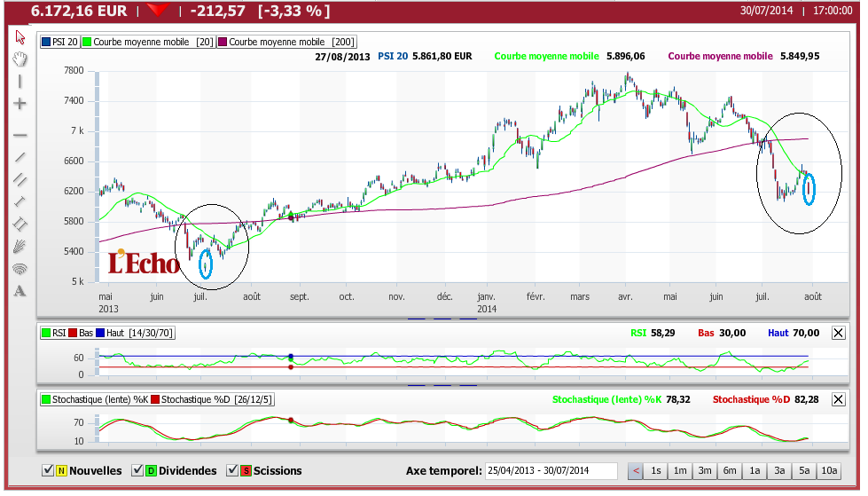Choose the Fibonacci fan tool

click(20, 247)
